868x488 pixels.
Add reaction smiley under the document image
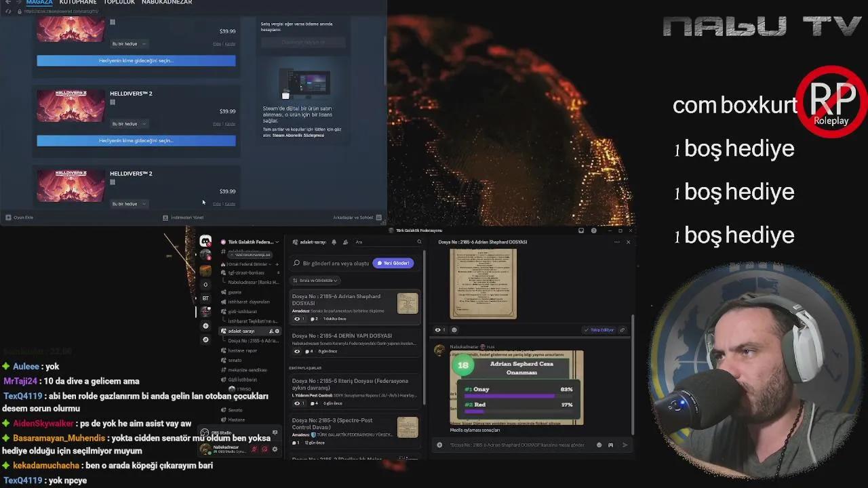coord(454,330)
